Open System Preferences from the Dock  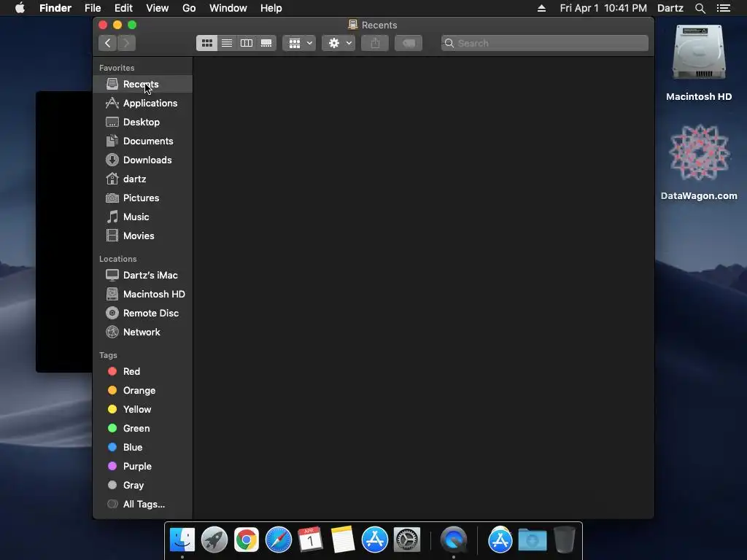407,540
